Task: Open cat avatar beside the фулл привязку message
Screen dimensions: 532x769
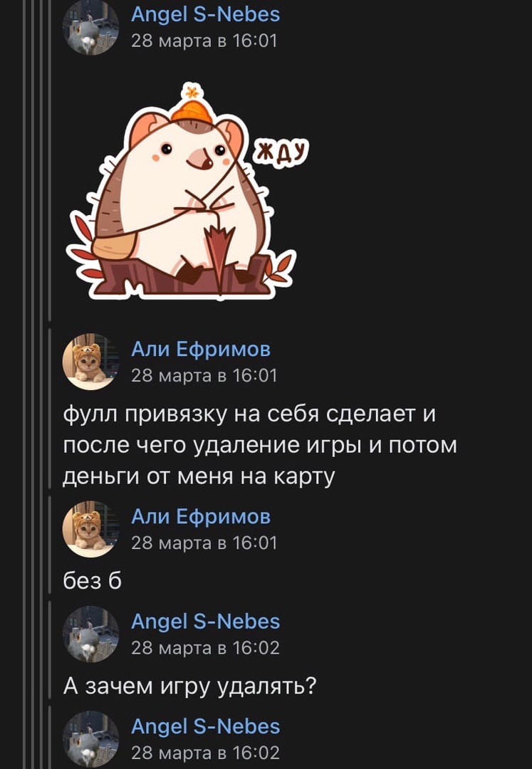Action: tap(90, 362)
